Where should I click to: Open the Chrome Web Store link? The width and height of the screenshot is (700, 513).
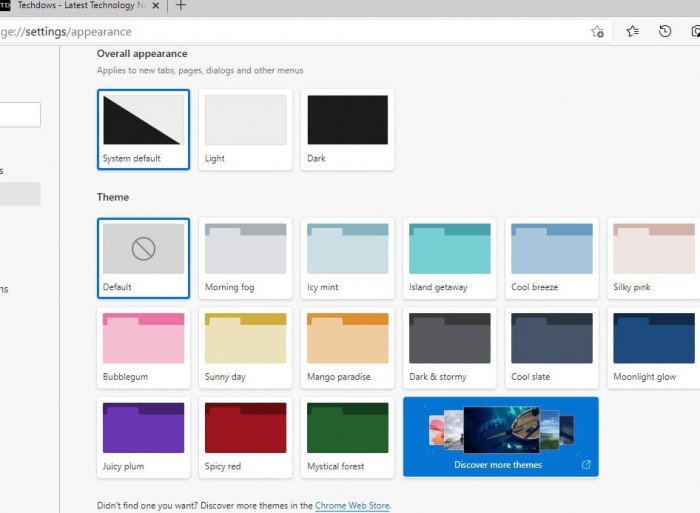pyautogui.click(x=352, y=506)
